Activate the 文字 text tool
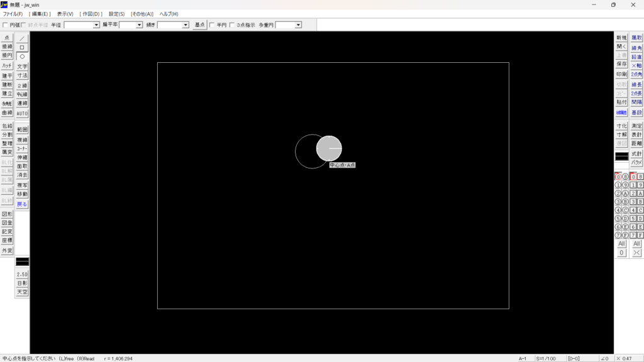Viewport: 644px width, 362px height. tap(22, 67)
